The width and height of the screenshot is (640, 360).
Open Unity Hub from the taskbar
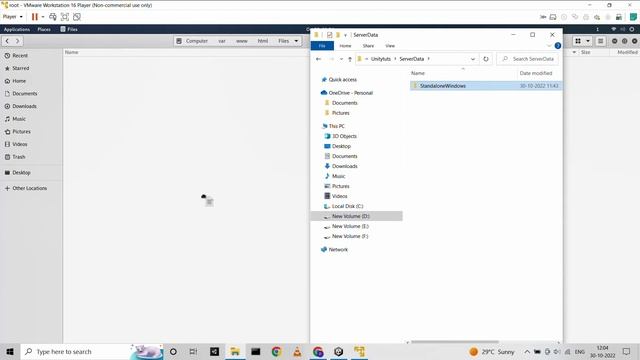pos(338,351)
